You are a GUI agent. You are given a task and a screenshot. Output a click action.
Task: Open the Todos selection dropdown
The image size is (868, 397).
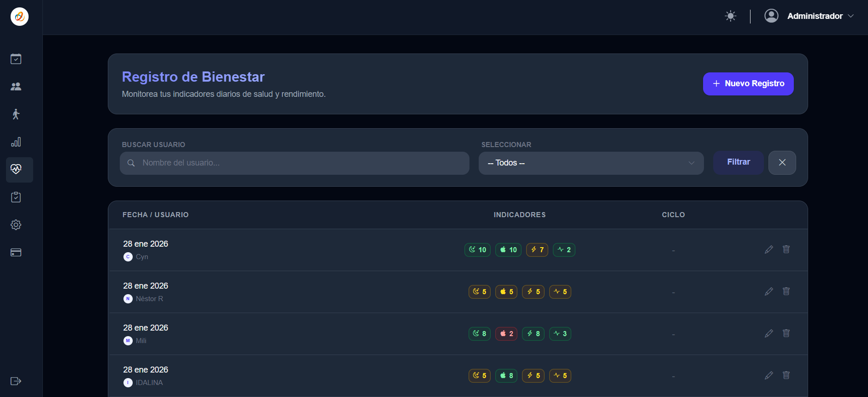591,163
